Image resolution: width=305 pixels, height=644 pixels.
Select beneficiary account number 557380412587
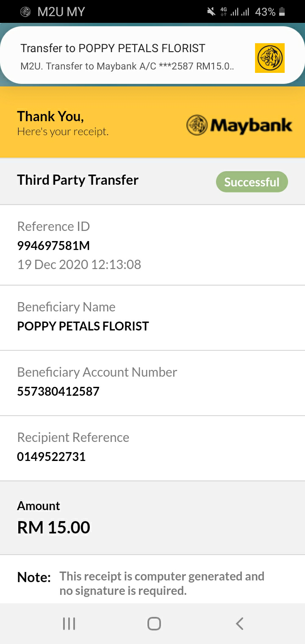tap(58, 391)
